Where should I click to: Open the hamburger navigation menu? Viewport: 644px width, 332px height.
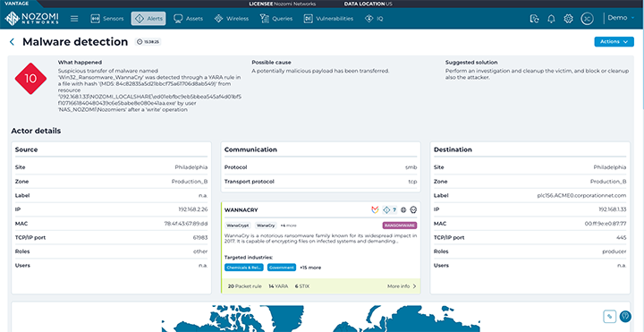click(74, 19)
